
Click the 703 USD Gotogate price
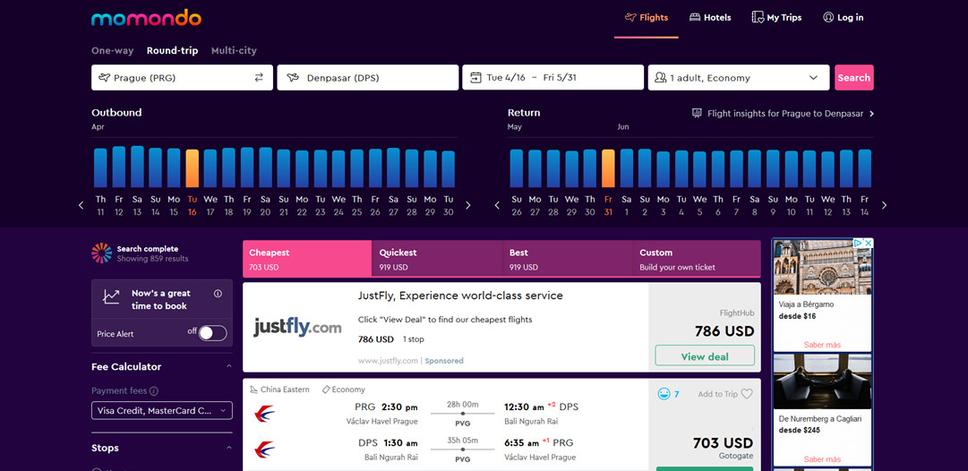(723, 443)
